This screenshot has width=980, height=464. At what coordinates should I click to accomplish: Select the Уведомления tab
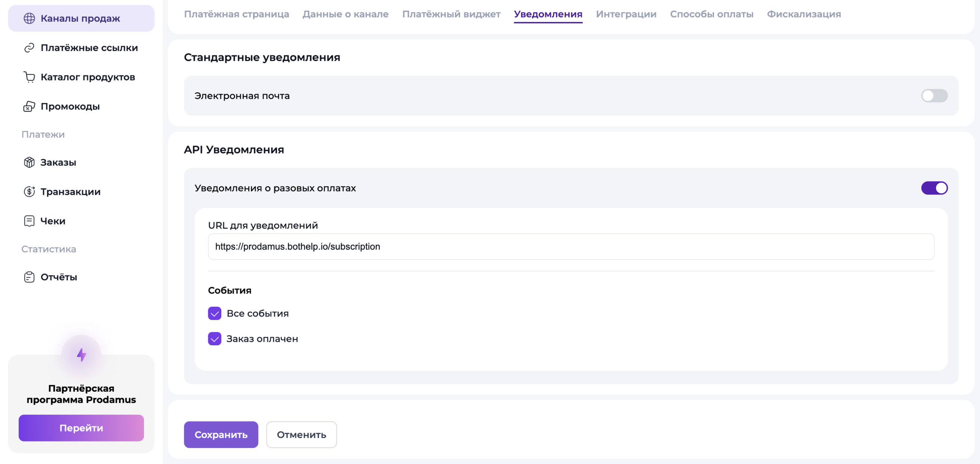[548, 14]
